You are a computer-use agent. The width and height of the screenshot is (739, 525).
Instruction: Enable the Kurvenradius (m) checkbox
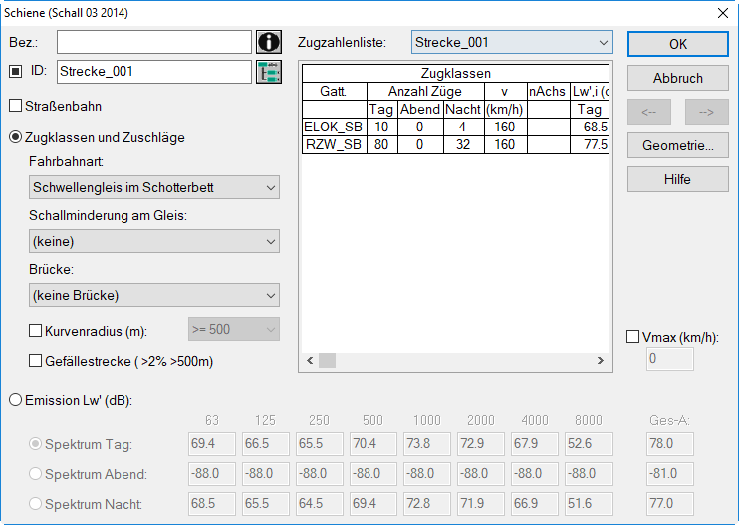pos(35,331)
